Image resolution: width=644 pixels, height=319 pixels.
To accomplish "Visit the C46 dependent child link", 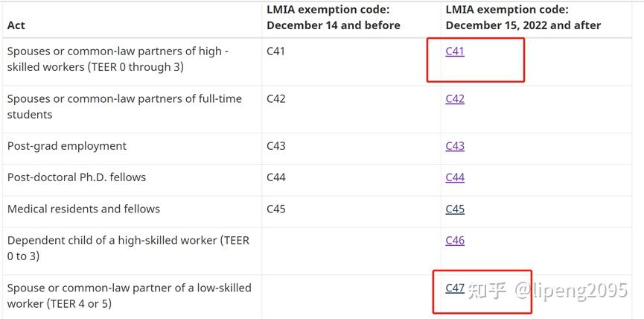I will 455,240.
